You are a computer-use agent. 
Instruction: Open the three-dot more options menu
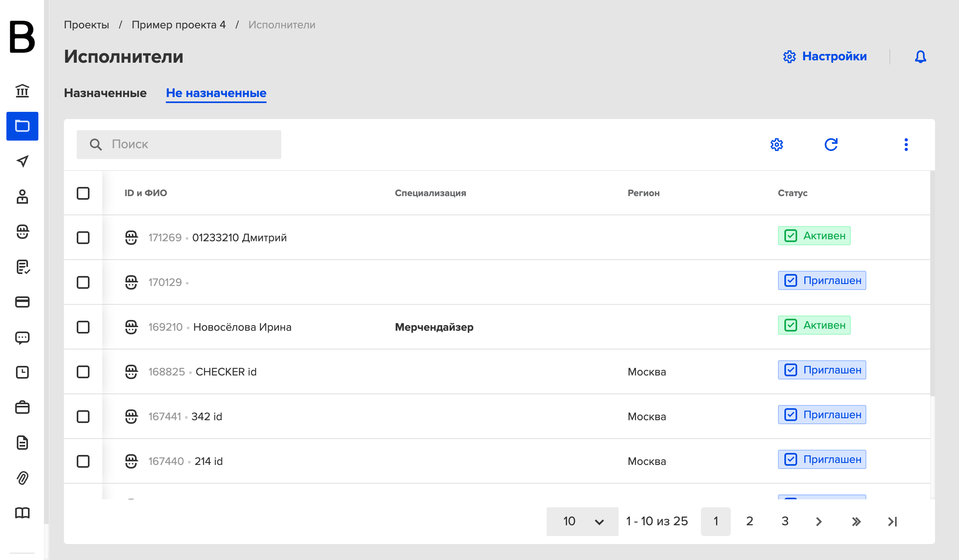(906, 144)
